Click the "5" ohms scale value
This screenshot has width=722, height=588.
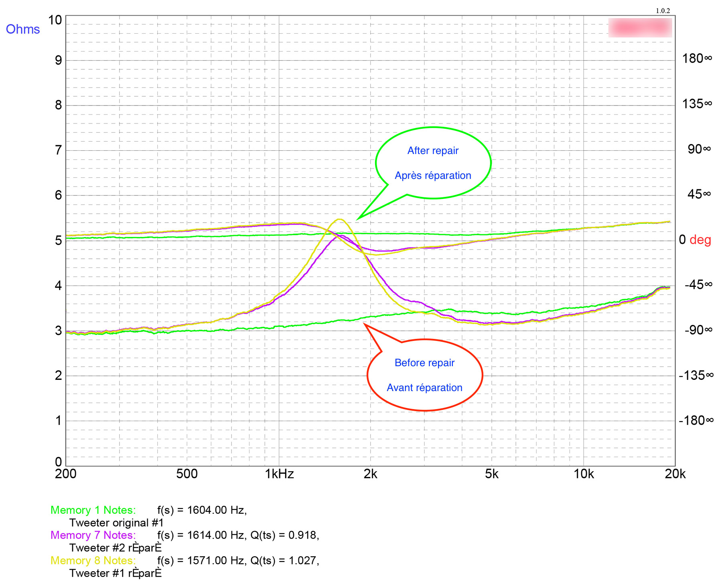[x=59, y=241]
